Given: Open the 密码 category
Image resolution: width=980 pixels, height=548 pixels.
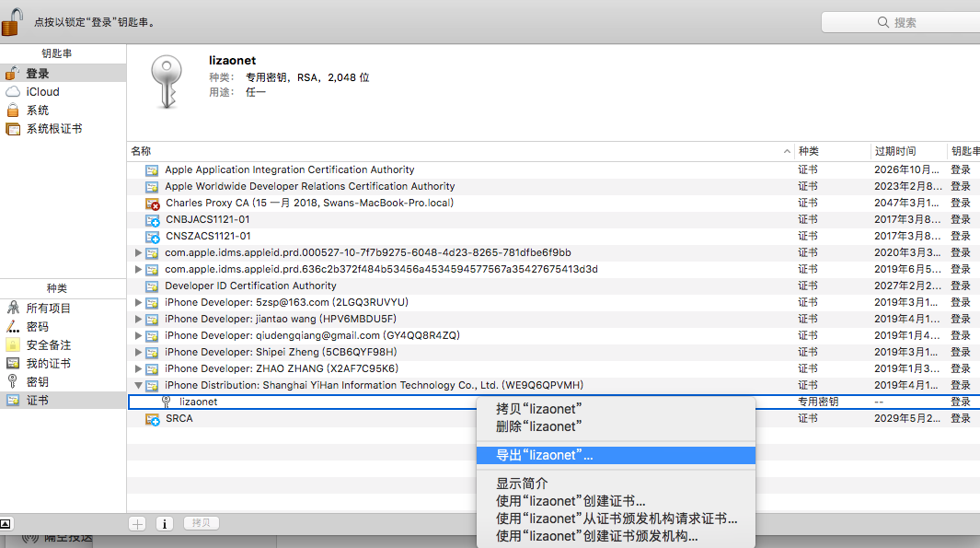Looking at the screenshot, I should [x=37, y=327].
